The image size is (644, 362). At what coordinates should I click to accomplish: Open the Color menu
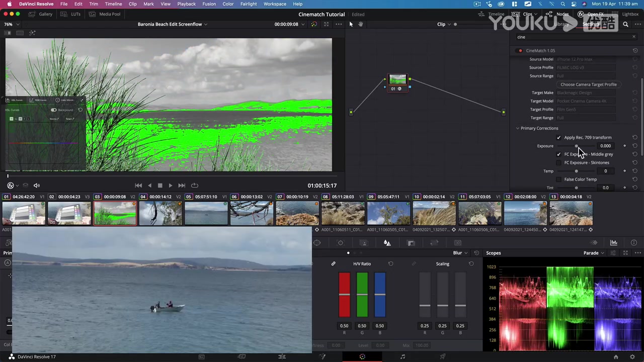tap(228, 4)
